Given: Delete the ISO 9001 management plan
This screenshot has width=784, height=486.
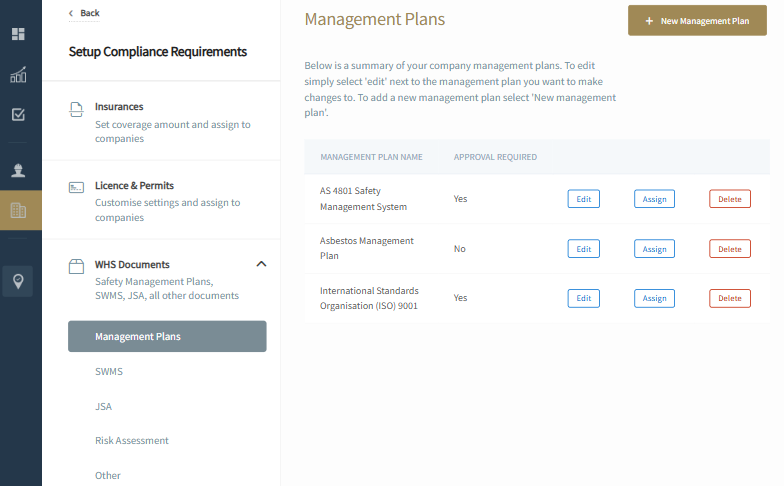Looking at the screenshot, I should (730, 298).
